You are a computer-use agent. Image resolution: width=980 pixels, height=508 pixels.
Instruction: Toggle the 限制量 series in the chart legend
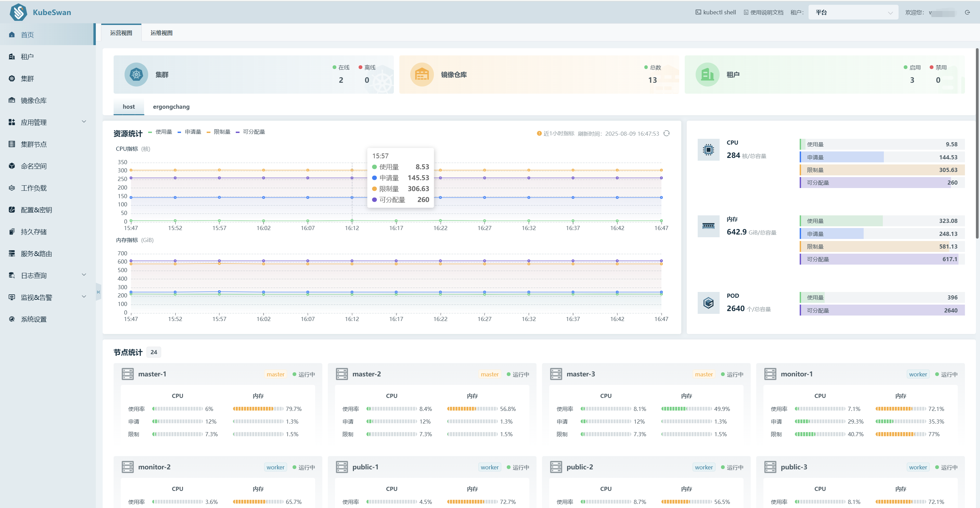tap(218, 132)
